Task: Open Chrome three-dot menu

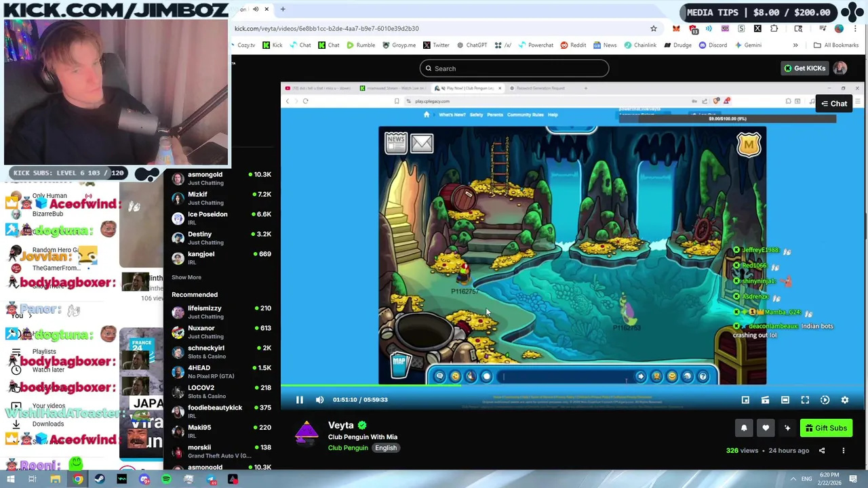Action: [x=856, y=28]
